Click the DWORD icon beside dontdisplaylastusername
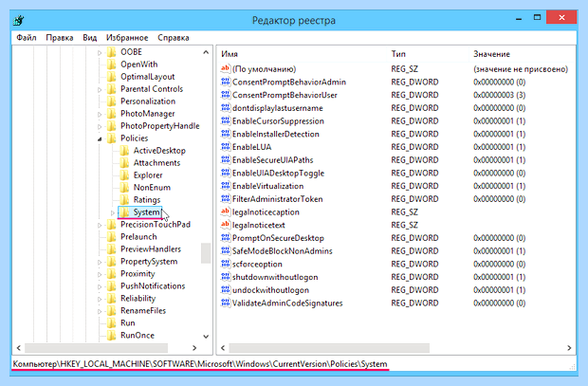Viewport: 588px width, 386px height. [226, 108]
